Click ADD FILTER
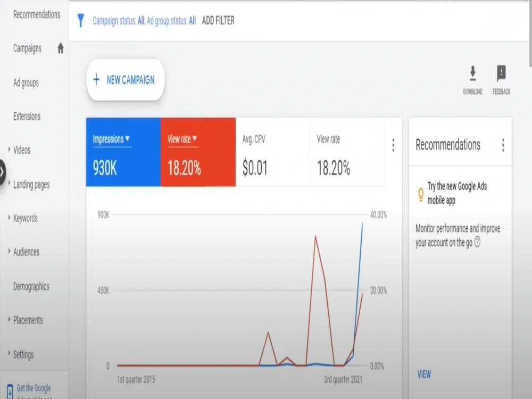 [218, 21]
